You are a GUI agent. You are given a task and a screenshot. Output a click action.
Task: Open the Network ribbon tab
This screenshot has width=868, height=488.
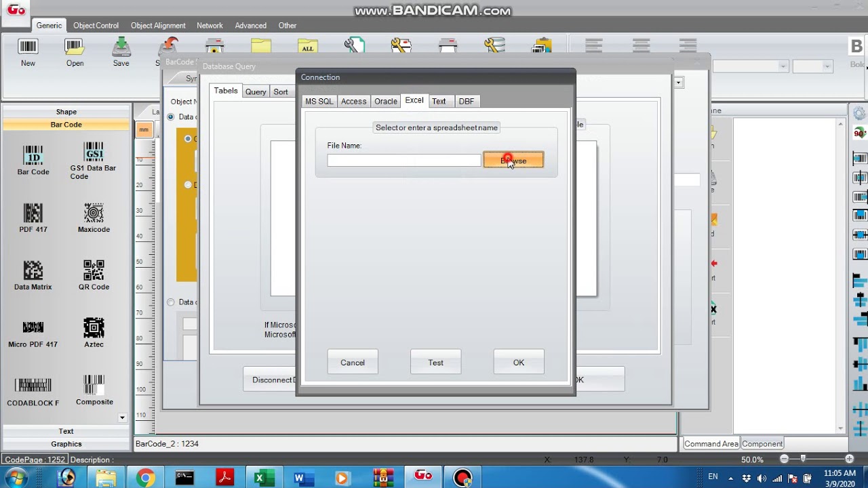pos(210,26)
